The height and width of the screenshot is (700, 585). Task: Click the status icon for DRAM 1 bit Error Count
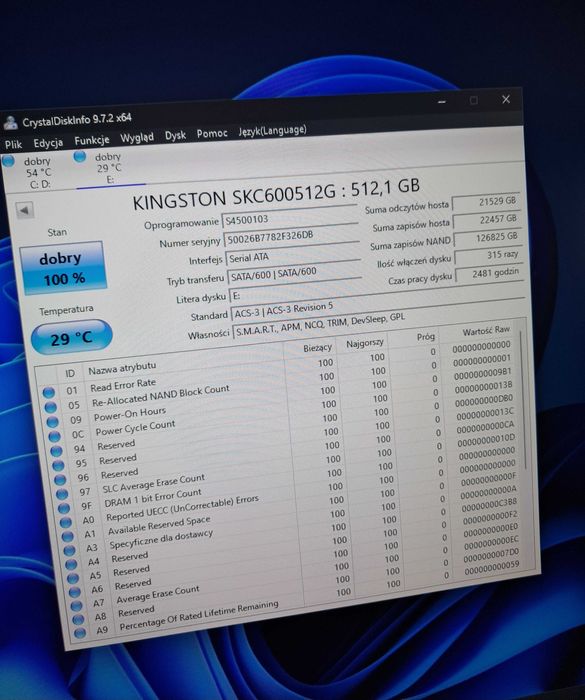[x=64, y=508]
